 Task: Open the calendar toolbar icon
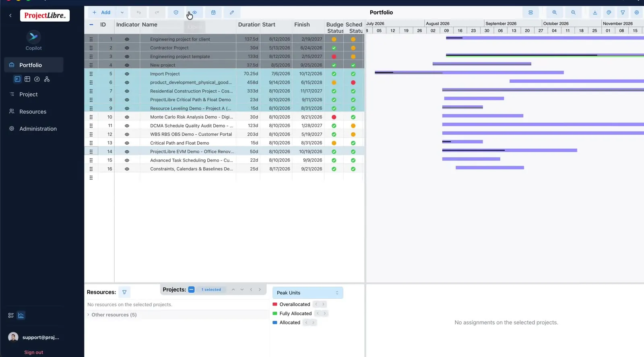[x=213, y=12]
